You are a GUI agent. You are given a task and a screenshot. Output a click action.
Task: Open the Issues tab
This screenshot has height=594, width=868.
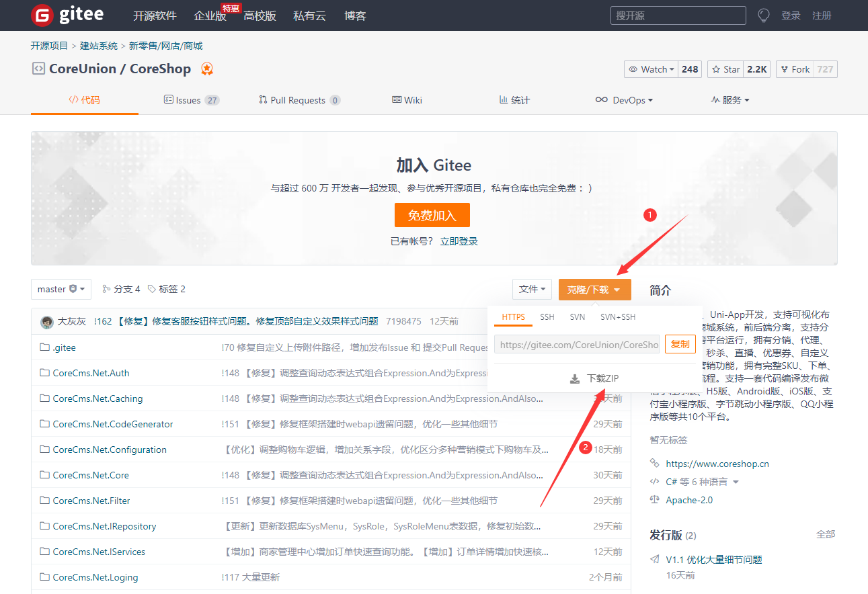tap(191, 100)
